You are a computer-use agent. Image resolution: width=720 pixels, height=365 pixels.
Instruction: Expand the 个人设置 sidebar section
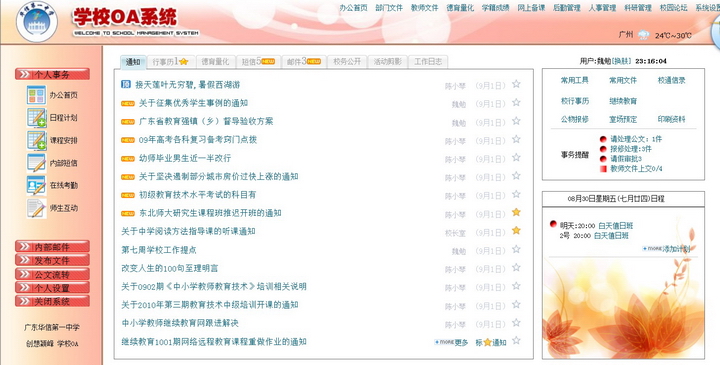[52, 288]
